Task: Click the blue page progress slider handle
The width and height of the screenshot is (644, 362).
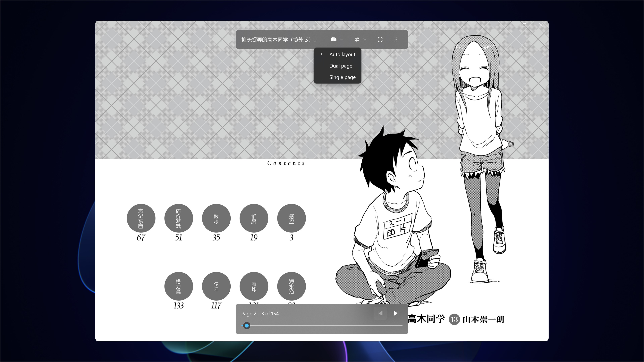Action: point(247,325)
